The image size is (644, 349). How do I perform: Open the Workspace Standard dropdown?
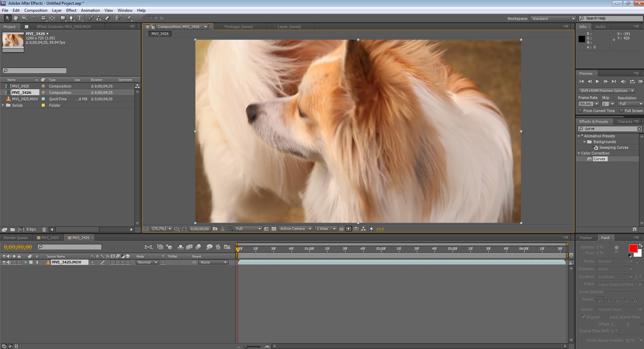(553, 19)
